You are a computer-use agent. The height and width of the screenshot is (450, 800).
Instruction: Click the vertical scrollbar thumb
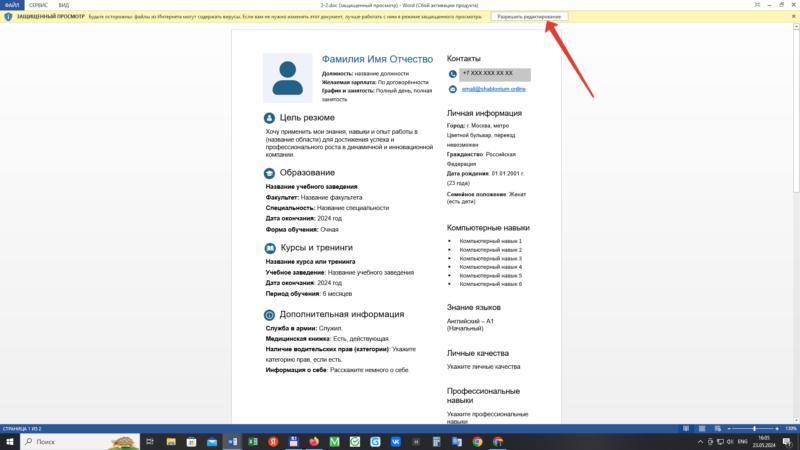(796, 111)
